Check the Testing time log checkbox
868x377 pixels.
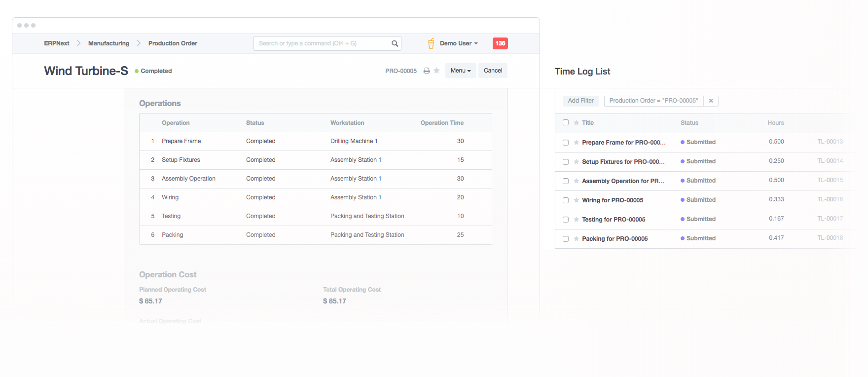[566, 220]
